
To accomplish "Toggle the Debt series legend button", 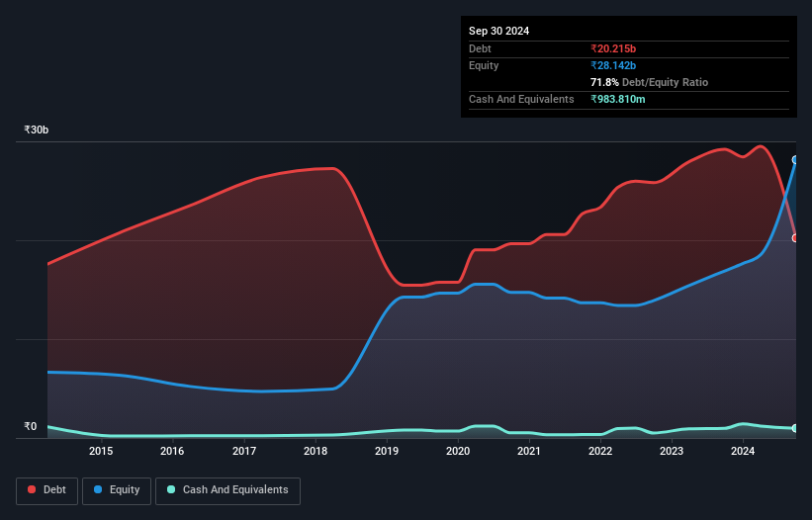I will [x=47, y=490].
